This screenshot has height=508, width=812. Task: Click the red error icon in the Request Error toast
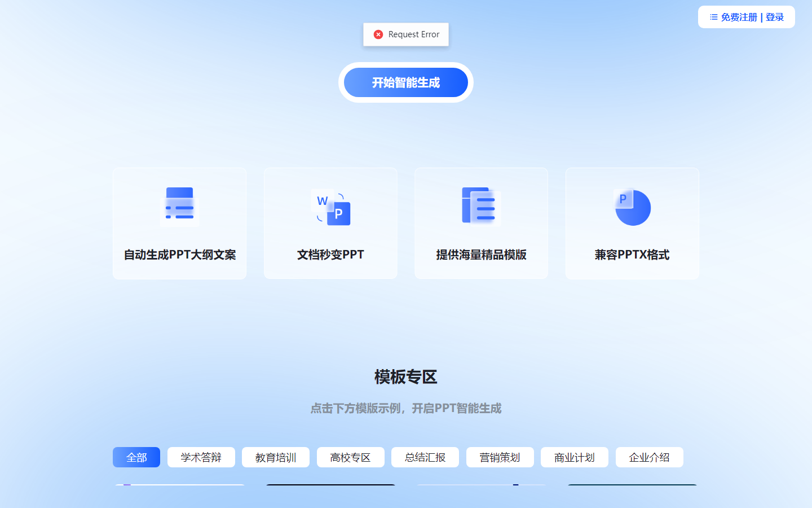378,34
